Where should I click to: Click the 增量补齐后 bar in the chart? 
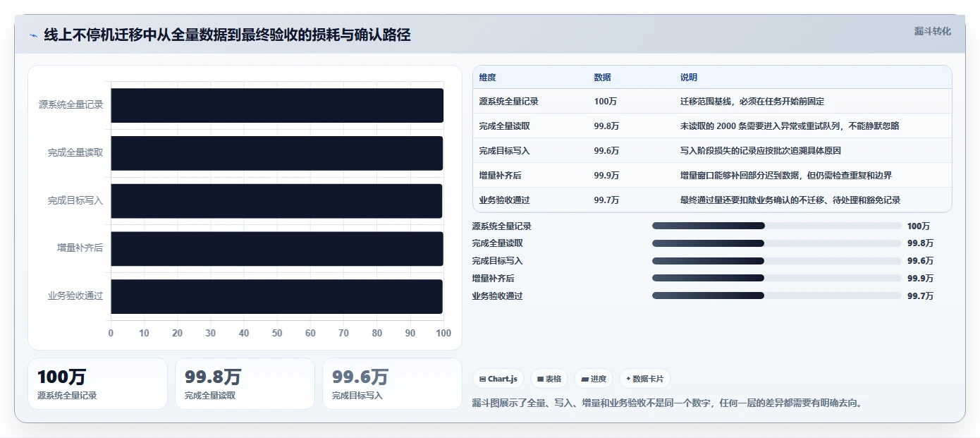point(277,248)
